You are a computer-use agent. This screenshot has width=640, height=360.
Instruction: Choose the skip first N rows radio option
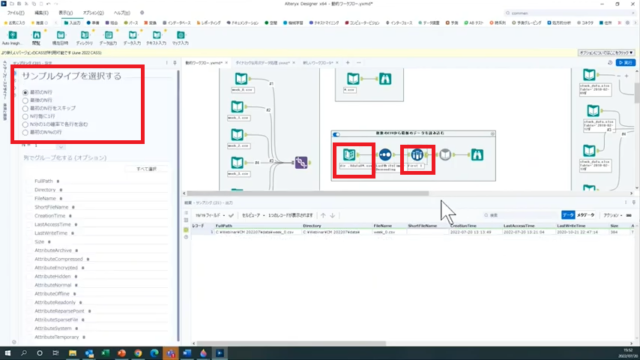(25, 109)
